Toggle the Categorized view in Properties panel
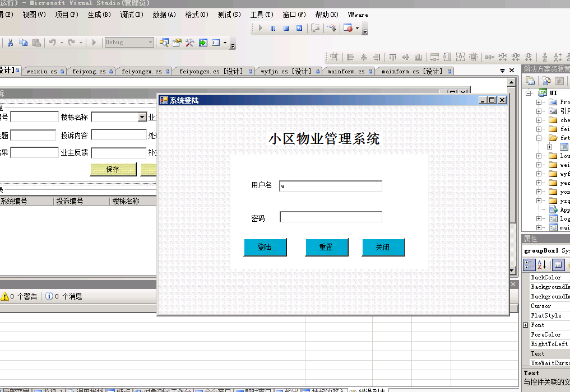The width and height of the screenshot is (570, 392). pyautogui.click(x=529, y=264)
